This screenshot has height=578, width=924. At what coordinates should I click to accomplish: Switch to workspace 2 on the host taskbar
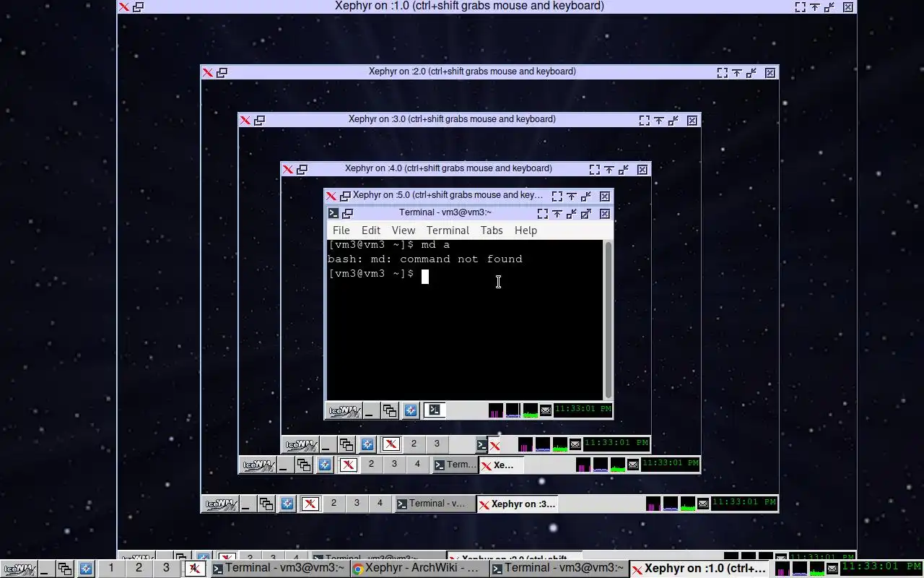point(139,568)
